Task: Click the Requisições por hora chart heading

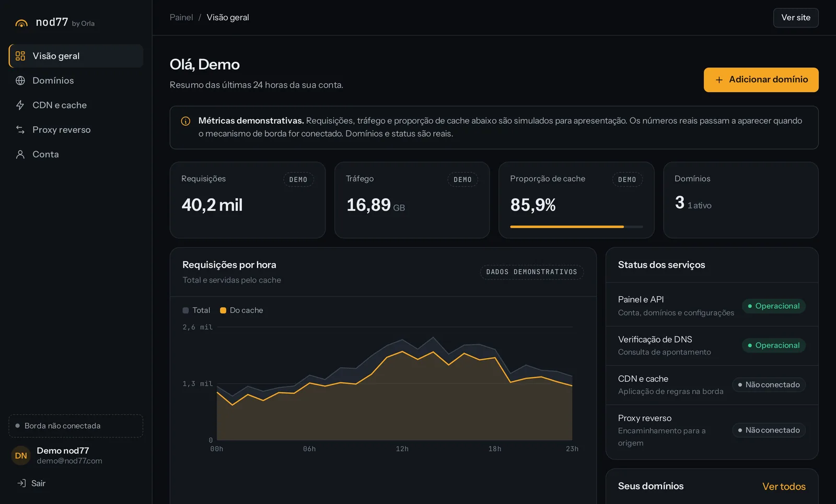Action: [229, 265]
